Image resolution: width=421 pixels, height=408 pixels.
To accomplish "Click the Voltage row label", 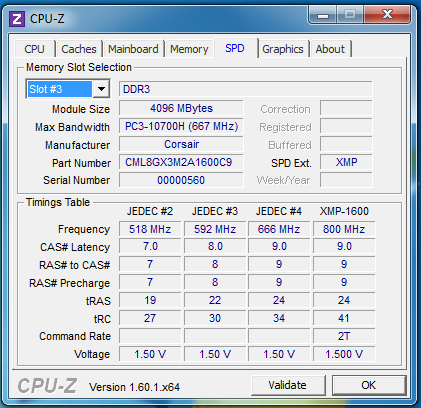I will (92, 354).
